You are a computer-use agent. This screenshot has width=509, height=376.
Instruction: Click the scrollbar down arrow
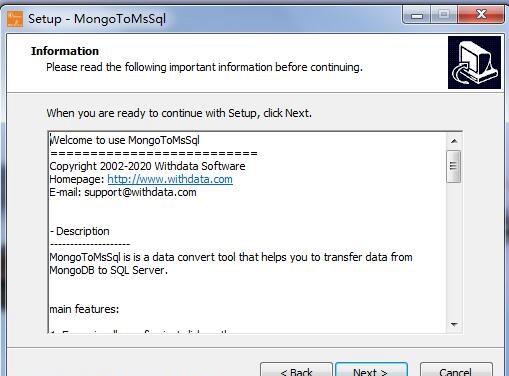tap(454, 324)
